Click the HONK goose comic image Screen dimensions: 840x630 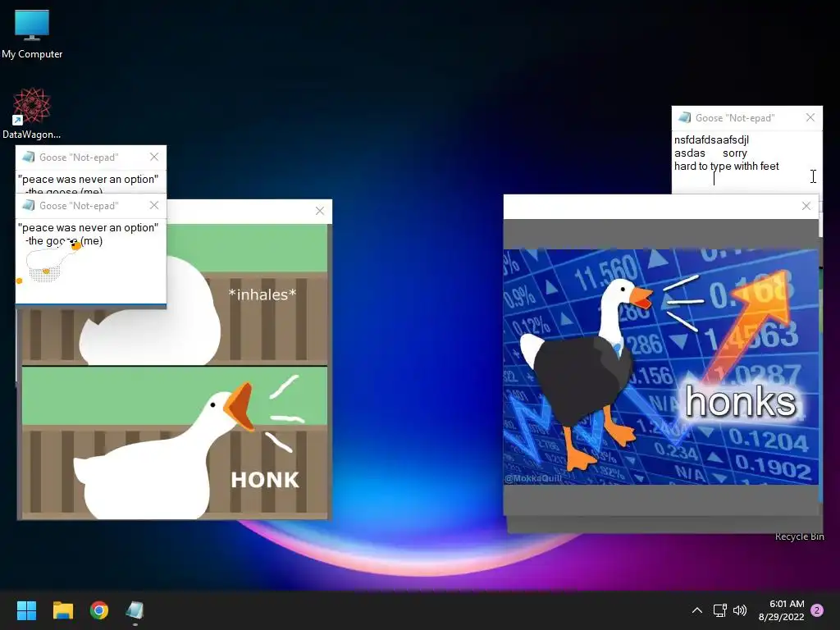pyautogui.click(x=175, y=372)
